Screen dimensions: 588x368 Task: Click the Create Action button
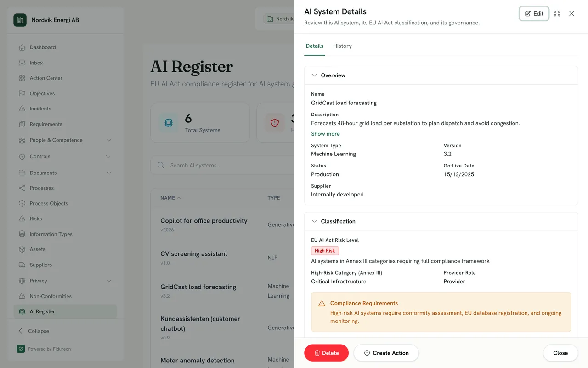click(386, 353)
